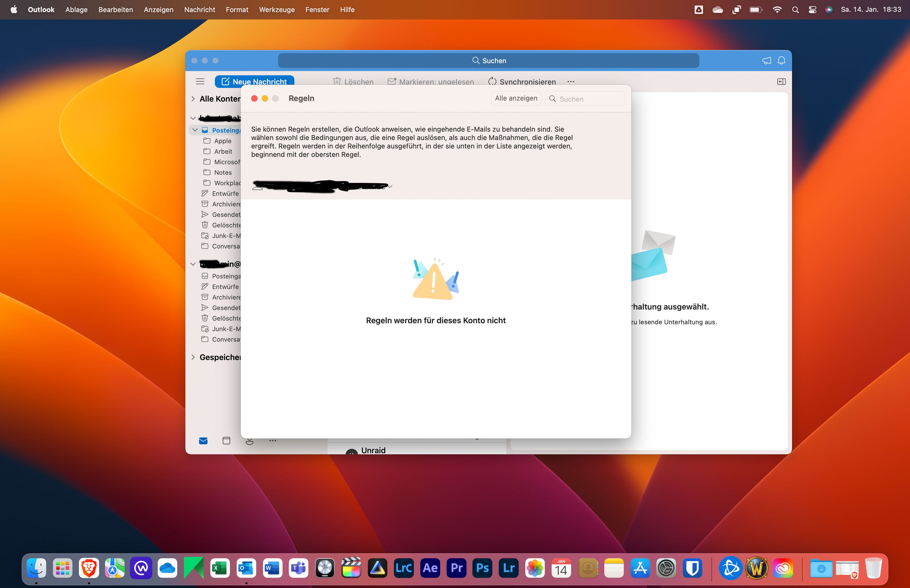Open the Apple menu
The width and height of the screenshot is (910, 588).
14,9
